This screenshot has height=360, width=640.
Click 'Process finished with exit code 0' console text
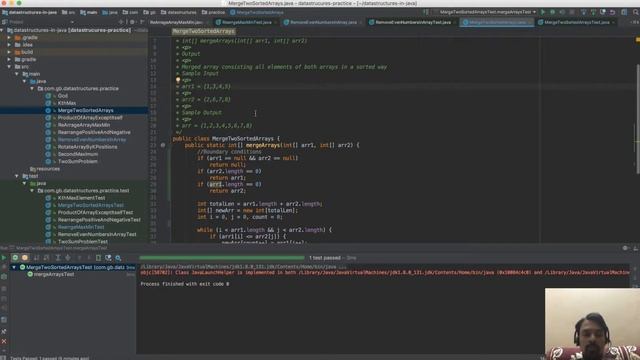click(184, 284)
